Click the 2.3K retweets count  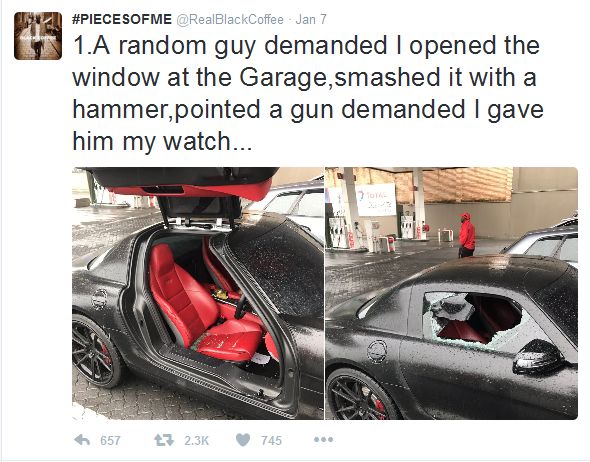[x=196, y=440]
